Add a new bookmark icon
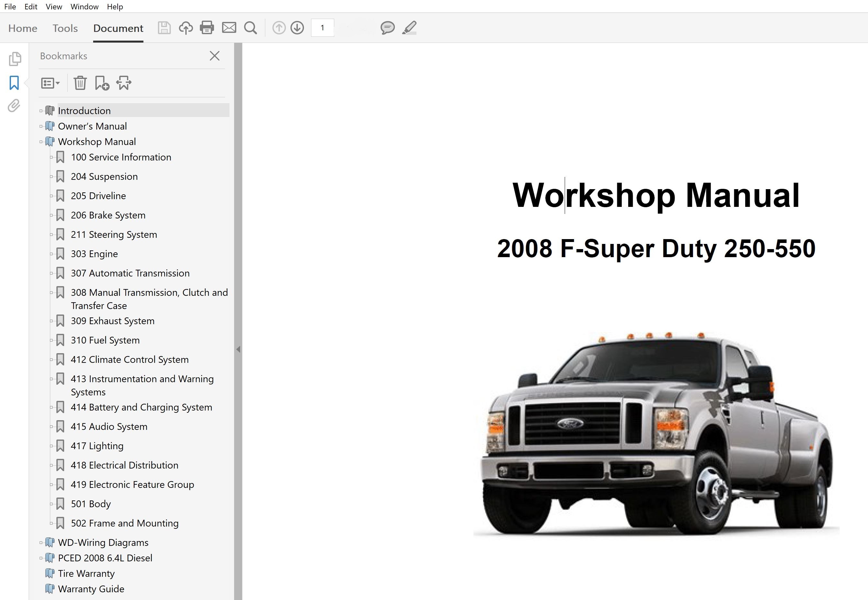This screenshot has width=868, height=600. point(102,83)
